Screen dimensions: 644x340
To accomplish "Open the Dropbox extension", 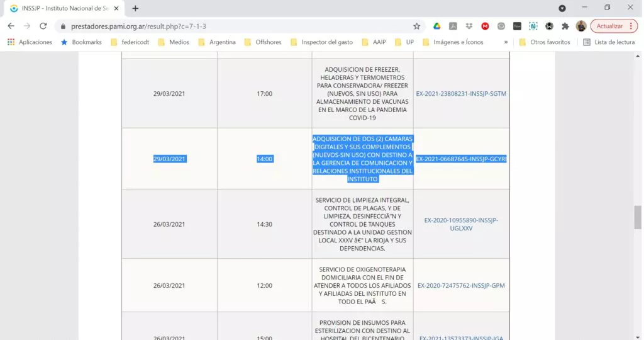I will (469, 26).
